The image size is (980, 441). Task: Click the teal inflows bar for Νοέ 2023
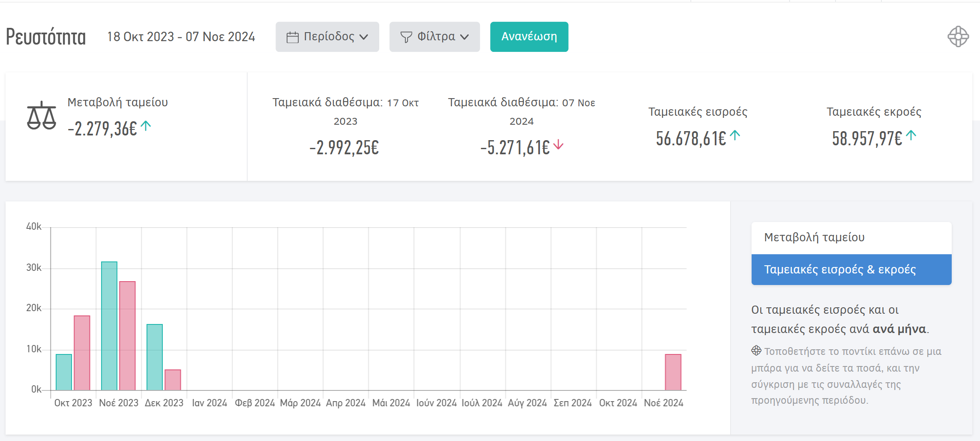(x=109, y=326)
